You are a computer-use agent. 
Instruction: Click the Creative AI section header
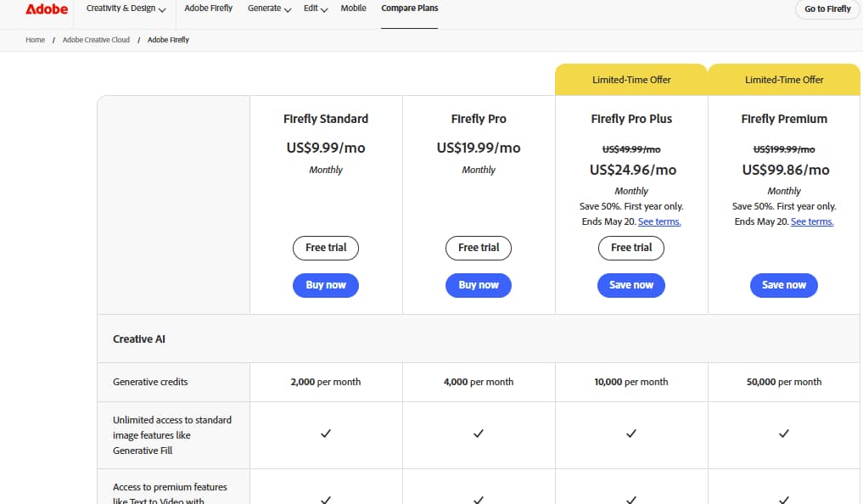[138, 339]
